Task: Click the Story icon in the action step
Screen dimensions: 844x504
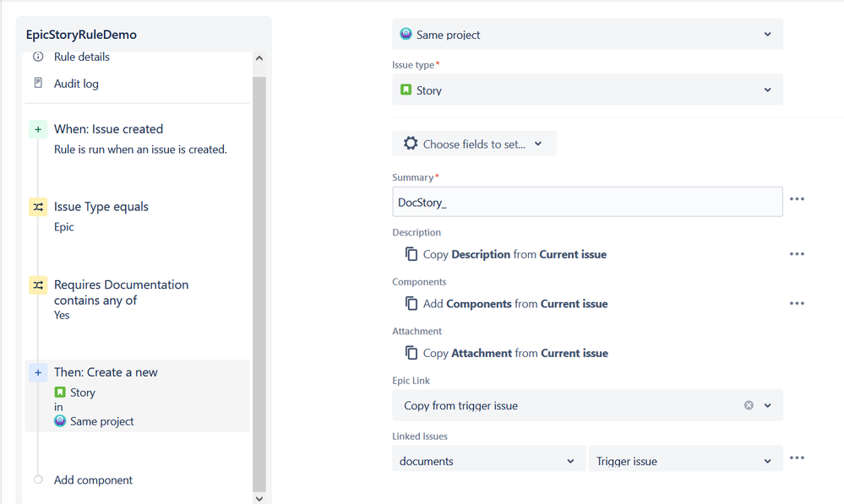Action: point(60,392)
